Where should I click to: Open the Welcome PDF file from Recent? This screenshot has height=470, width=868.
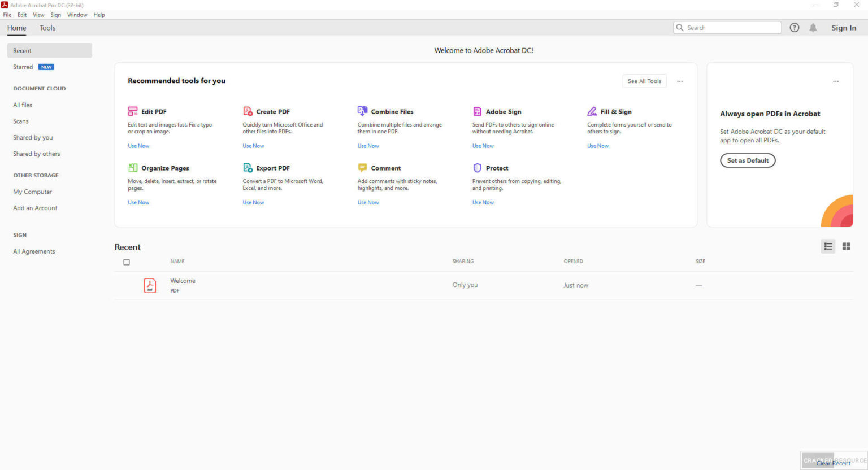183,281
